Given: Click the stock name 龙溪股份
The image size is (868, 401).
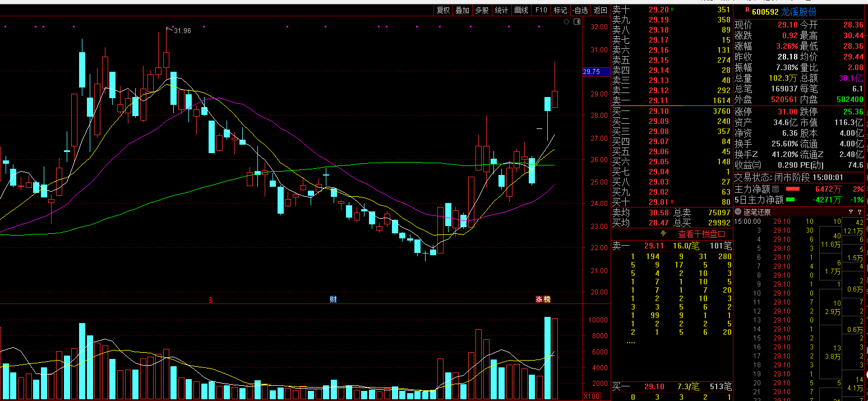Looking at the screenshot, I should [x=799, y=12].
